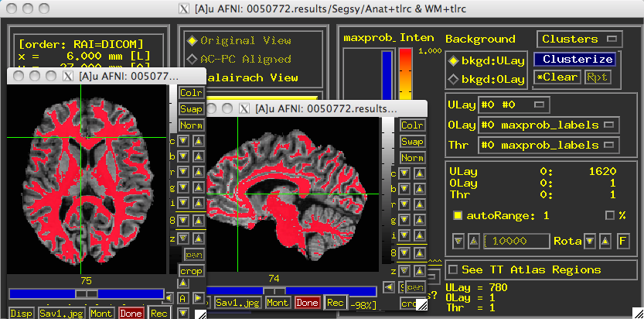Click '8' opacity up arrow in axial viewer
The width and height of the screenshot is (644, 319).
pos(199,221)
